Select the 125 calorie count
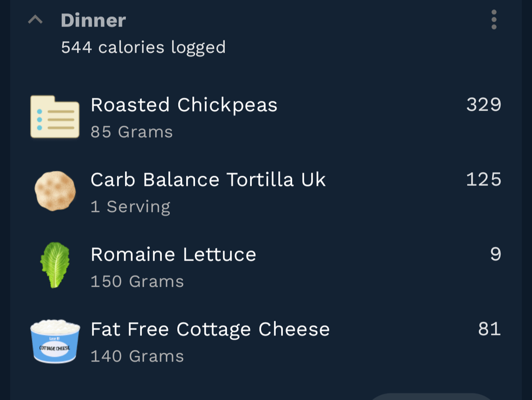 (x=483, y=180)
